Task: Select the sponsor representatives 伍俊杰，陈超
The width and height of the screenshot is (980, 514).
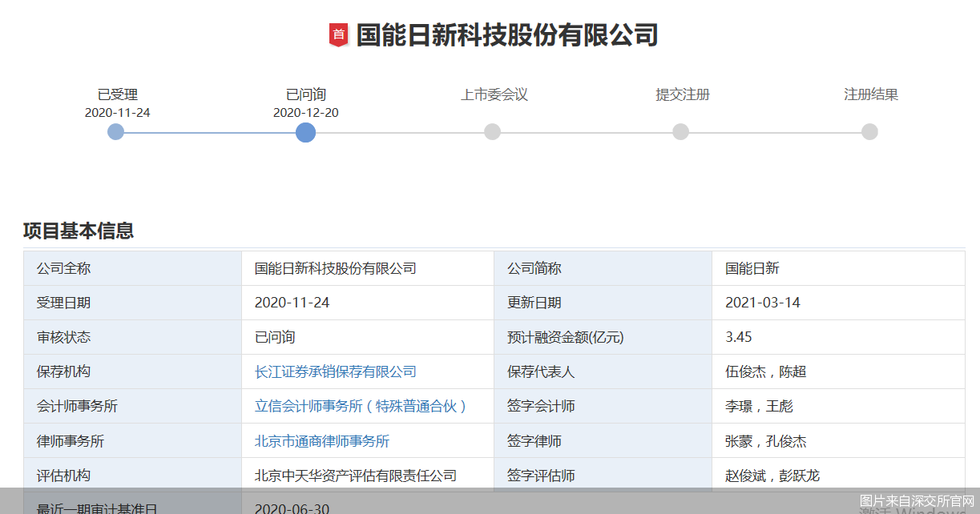Action: [766, 371]
